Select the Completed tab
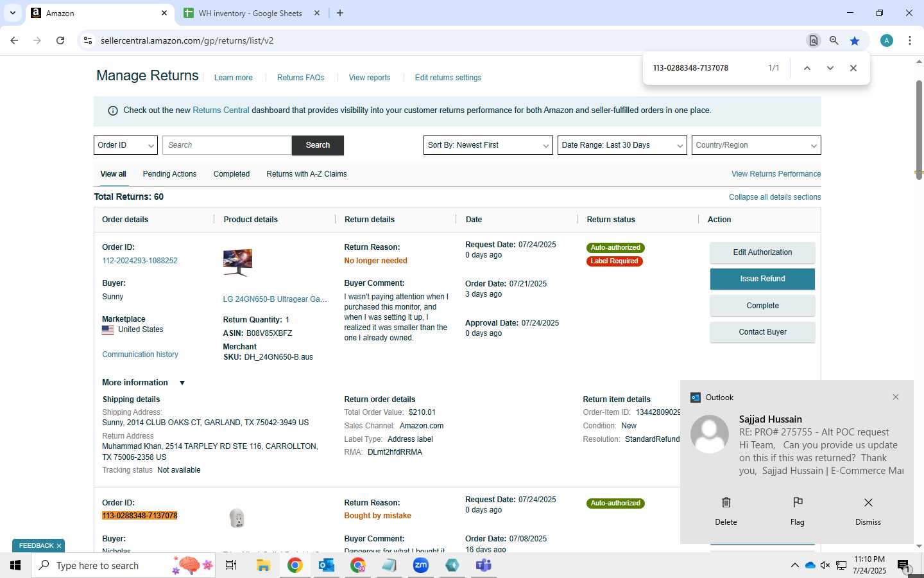924x578 pixels. click(x=232, y=174)
